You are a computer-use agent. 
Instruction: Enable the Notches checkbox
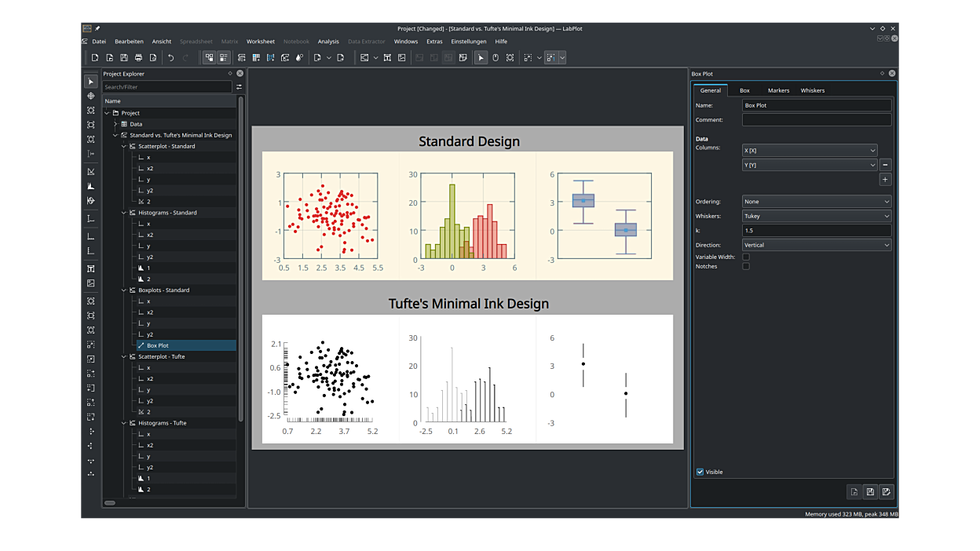[x=746, y=266]
